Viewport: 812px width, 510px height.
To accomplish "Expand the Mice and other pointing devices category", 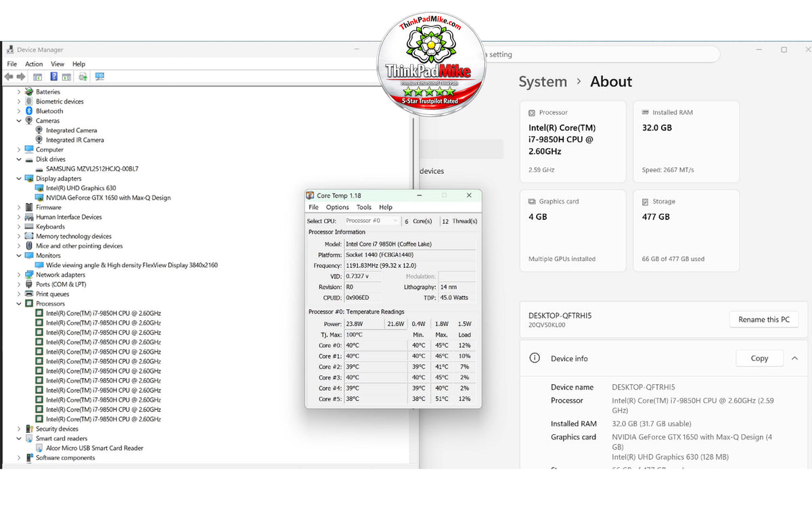I will point(19,246).
